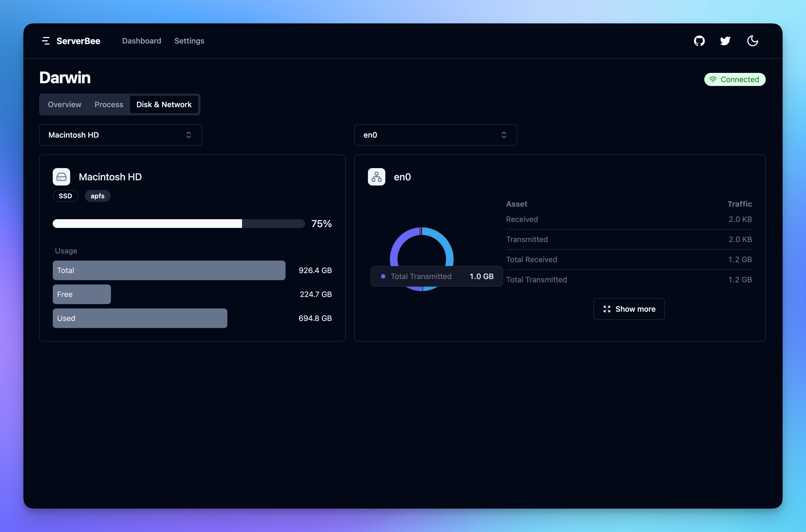Viewport: 806px width, 532px height.
Task: Switch to the Overview tab
Action: [64, 104]
